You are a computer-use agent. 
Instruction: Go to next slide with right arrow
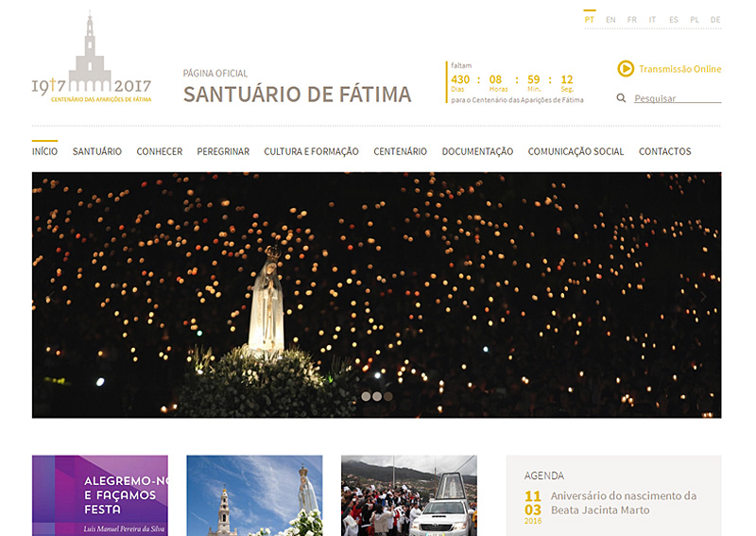click(x=703, y=296)
